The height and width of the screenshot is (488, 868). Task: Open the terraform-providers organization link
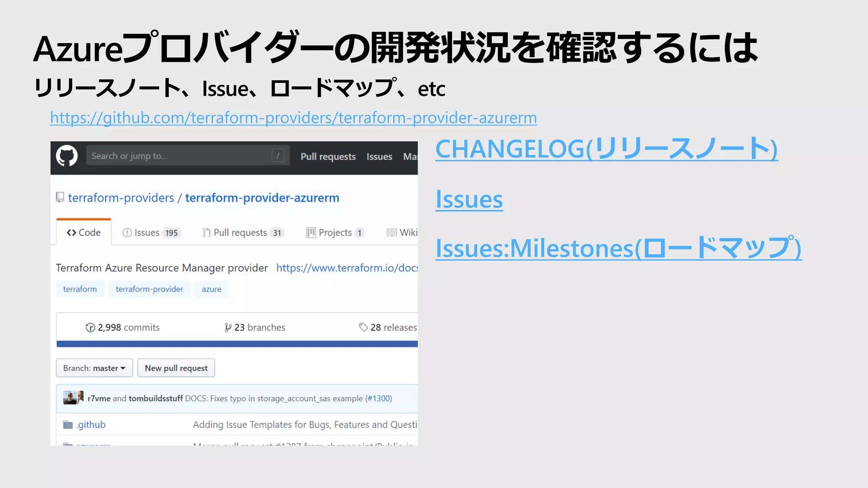[x=121, y=197]
